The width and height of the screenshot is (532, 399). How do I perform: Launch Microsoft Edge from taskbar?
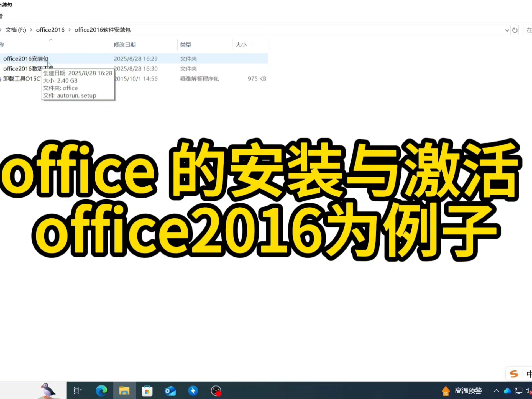pos(101,391)
